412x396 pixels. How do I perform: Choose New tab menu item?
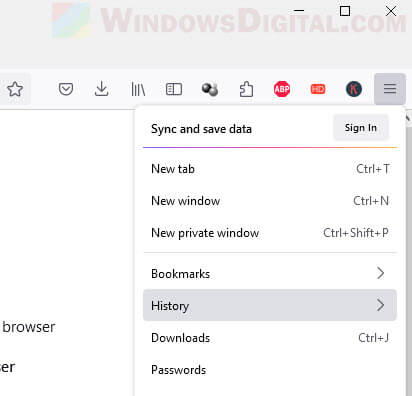coord(270,169)
